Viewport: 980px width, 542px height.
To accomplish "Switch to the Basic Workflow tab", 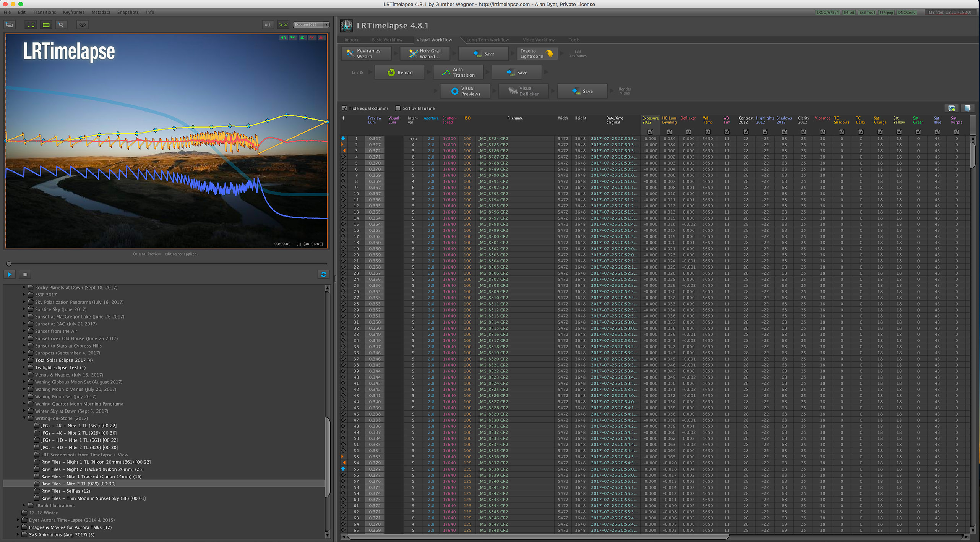I will (387, 40).
